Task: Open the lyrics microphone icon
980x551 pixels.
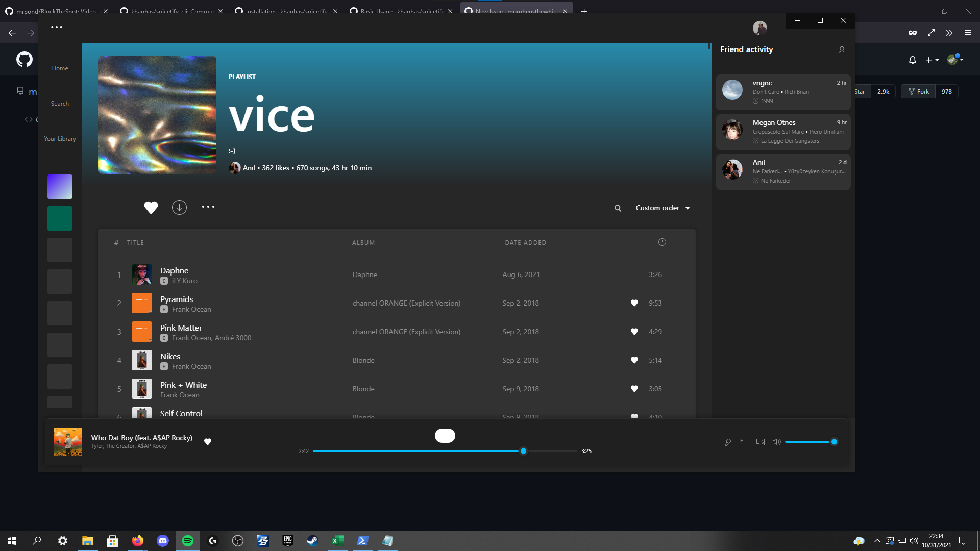Action: pos(728,442)
